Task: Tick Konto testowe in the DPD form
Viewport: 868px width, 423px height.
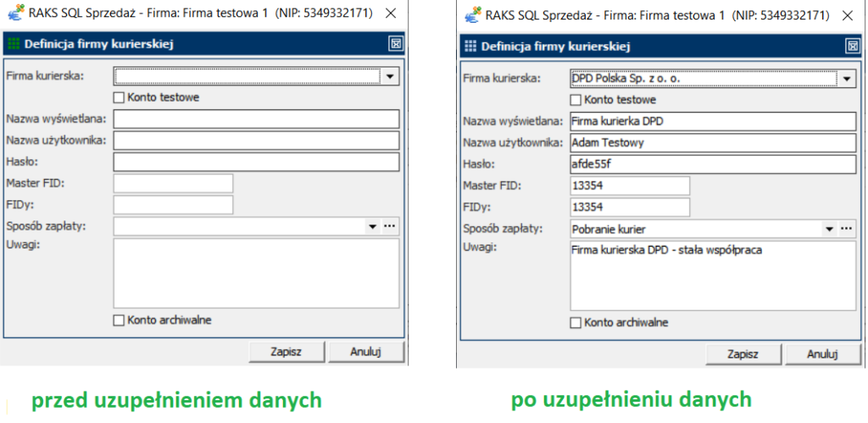Action: click(x=576, y=100)
